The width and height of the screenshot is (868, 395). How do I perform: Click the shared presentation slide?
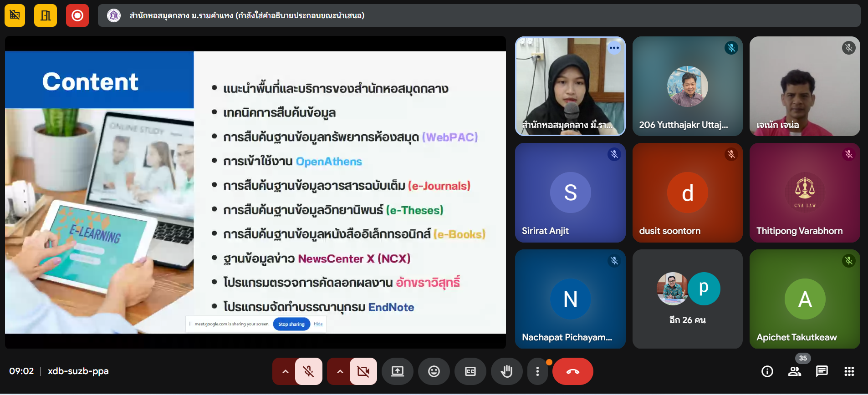[x=255, y=192]
